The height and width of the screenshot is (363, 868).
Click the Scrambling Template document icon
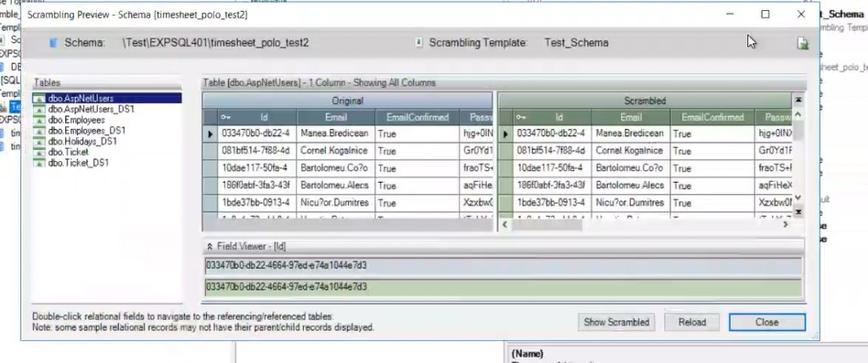tap(419, 43)
